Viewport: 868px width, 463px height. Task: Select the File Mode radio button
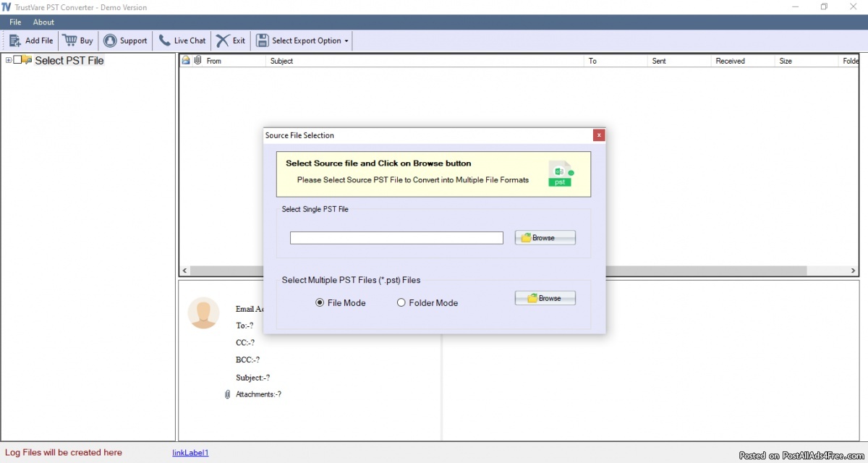pos(320,303)
